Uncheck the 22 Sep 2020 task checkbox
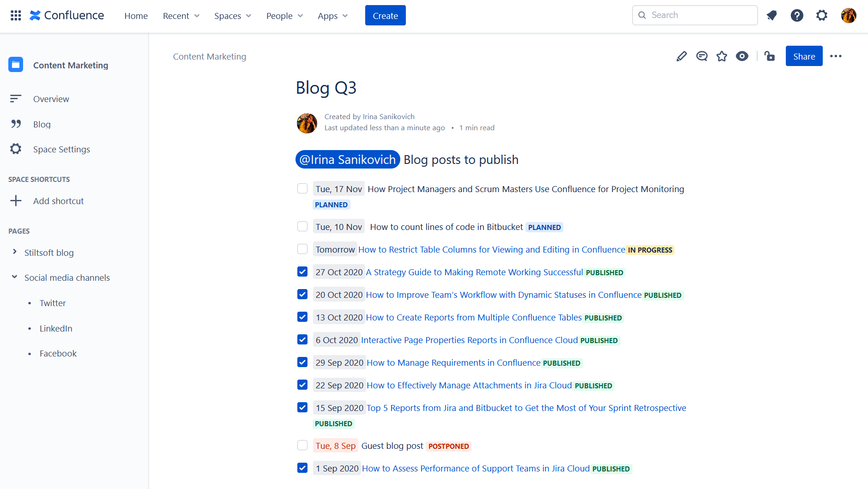The image size is (868, 489). click(x=302, y=385)
